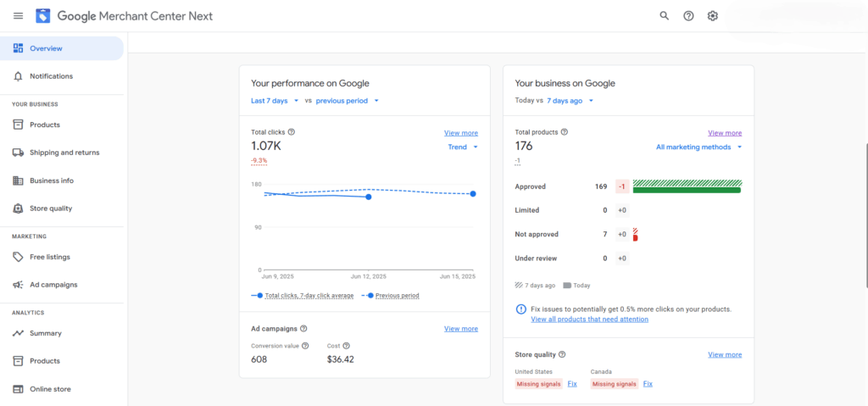Click View all products that need attention
Screen dimensions: 868x406
(x=590, y=319)
